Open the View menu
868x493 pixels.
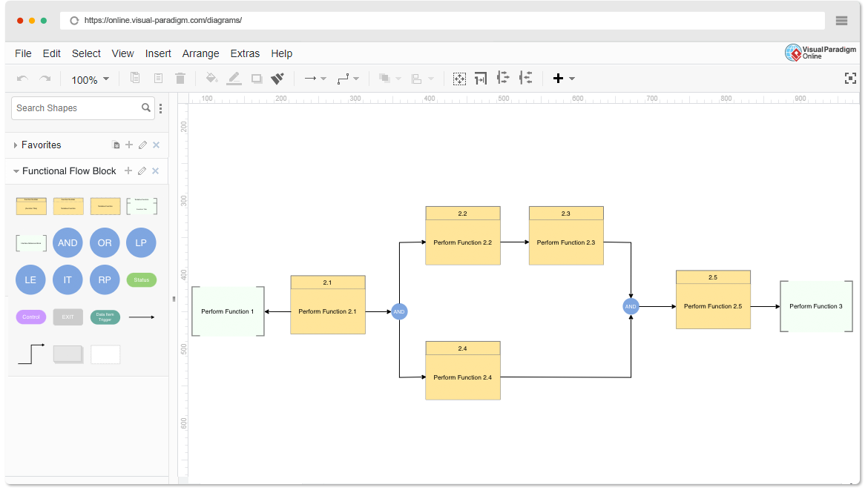click(x=123, y=53)
